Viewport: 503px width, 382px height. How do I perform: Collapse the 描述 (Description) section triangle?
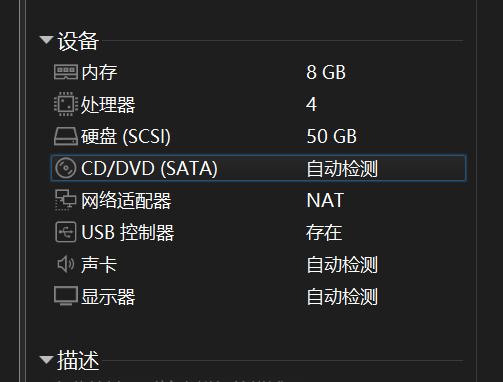click(x=46, y=360)
